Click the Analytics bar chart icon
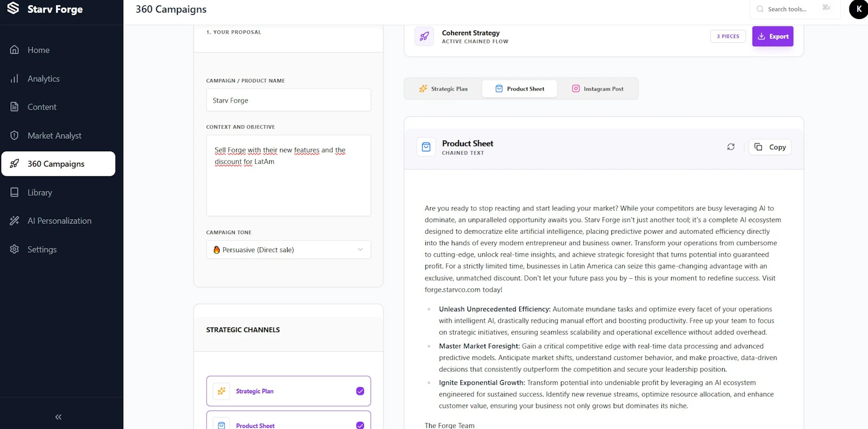Image resolution: width=868 pixels, height=429 pixels. point(15,79)
